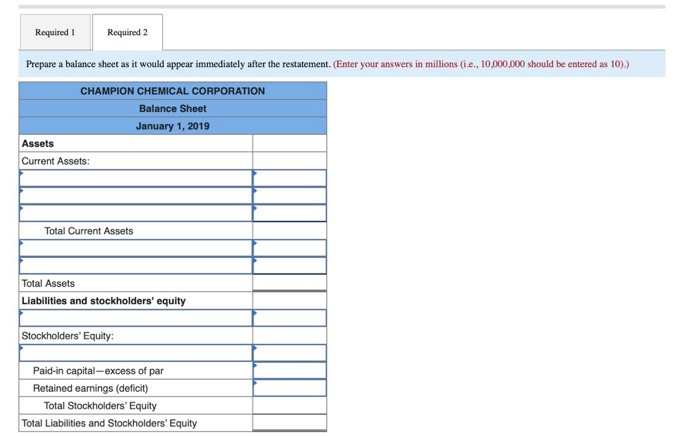
Task: Click the 'January 1, 2019' date header
Action: (173, 126)
